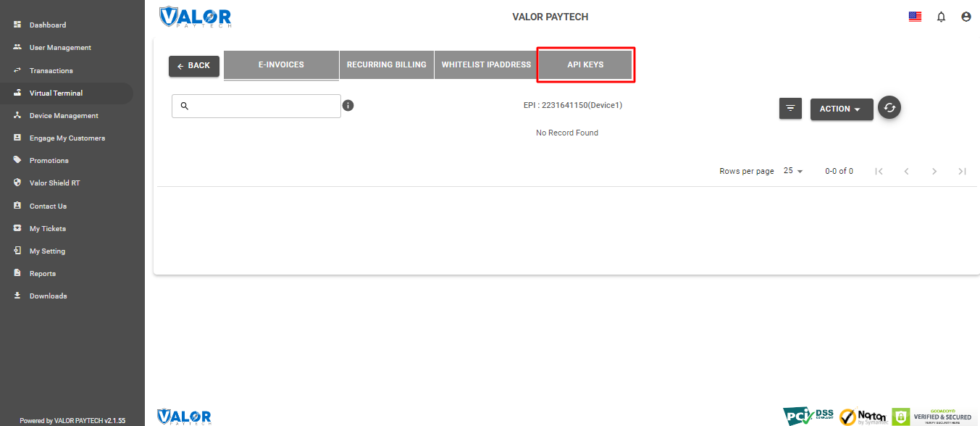Open the user account profile icon
This screenshot has height=426, width=980.
click(x=966, y=17)
